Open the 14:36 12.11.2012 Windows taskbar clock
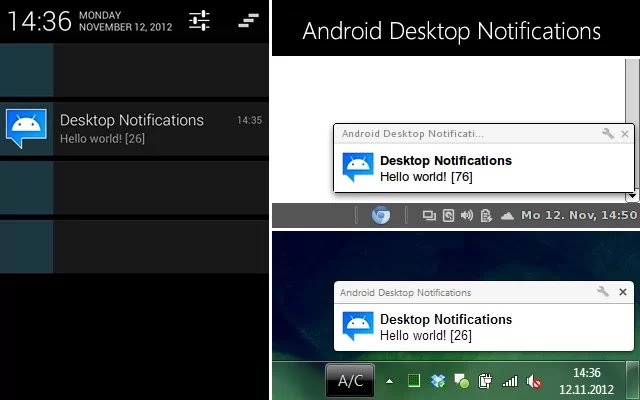 pyautogui.click(x=587, y=381)
